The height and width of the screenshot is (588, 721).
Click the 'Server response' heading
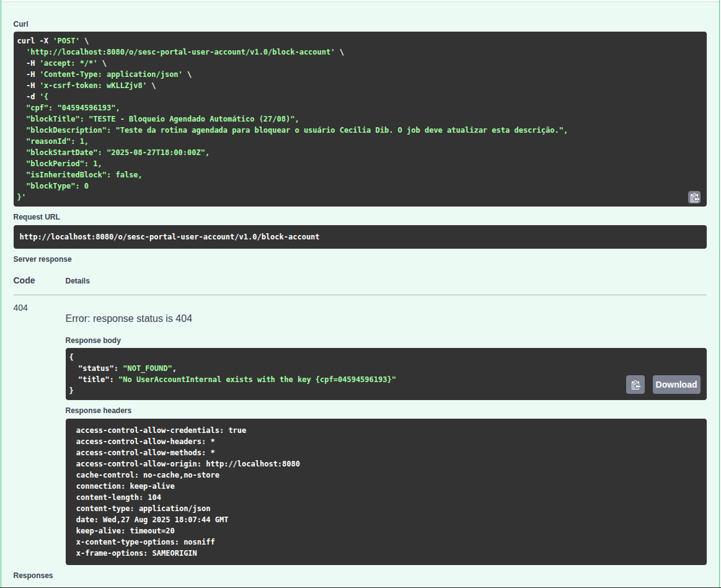[42, 259]
